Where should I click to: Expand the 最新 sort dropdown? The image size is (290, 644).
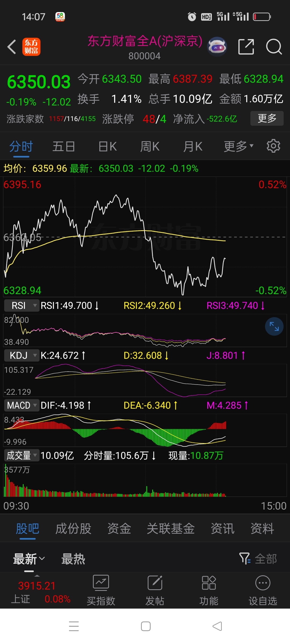(29, 559)
